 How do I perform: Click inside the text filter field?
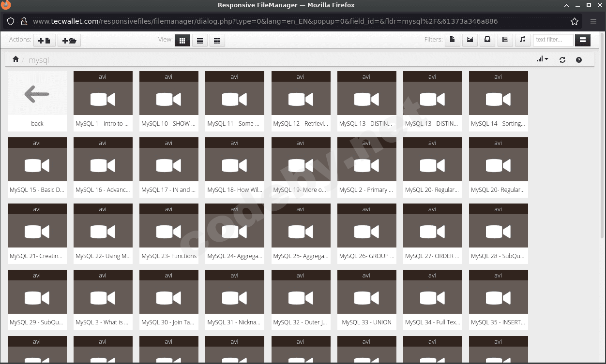(553, 40)
